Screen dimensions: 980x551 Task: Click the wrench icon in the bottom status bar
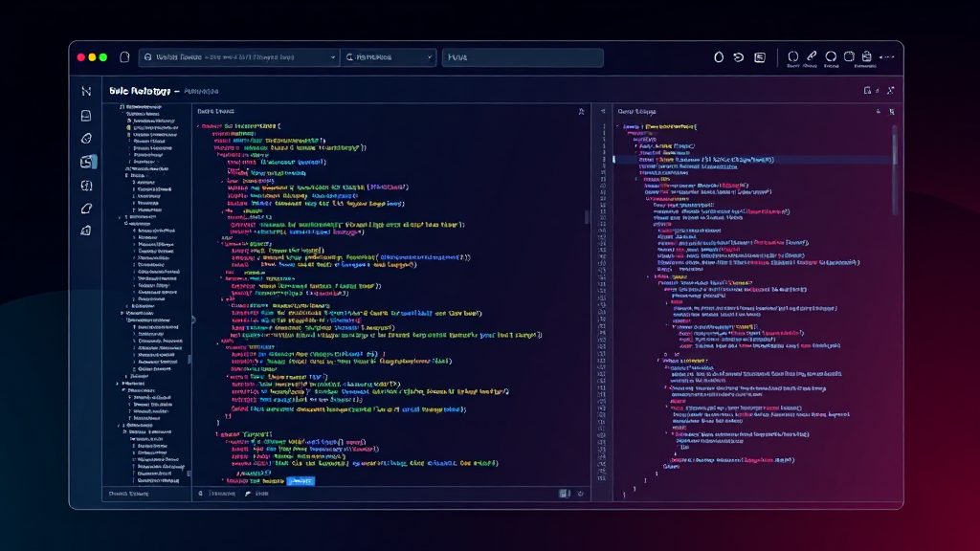pos(248,494)
